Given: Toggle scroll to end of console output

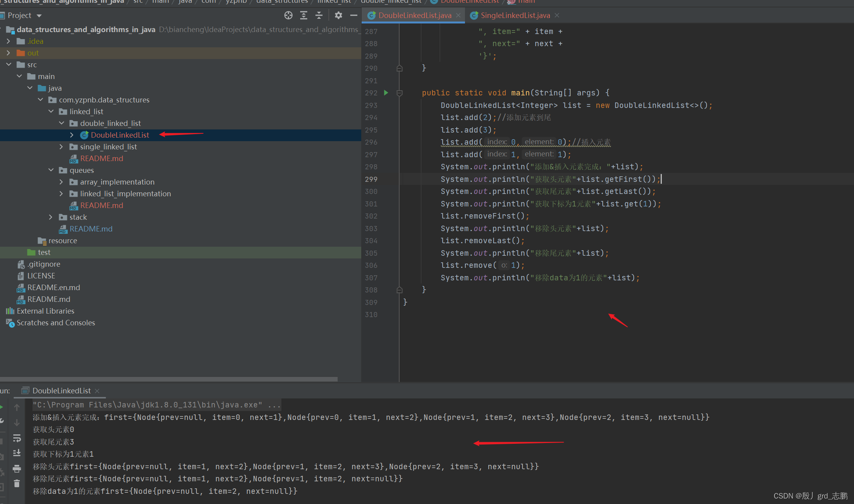Looking at the screenshot, I should pos(17,453).
